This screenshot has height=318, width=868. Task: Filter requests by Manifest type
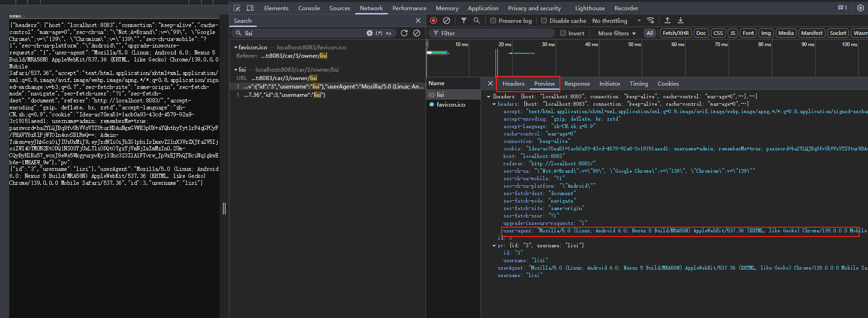(x=812, y=33)
